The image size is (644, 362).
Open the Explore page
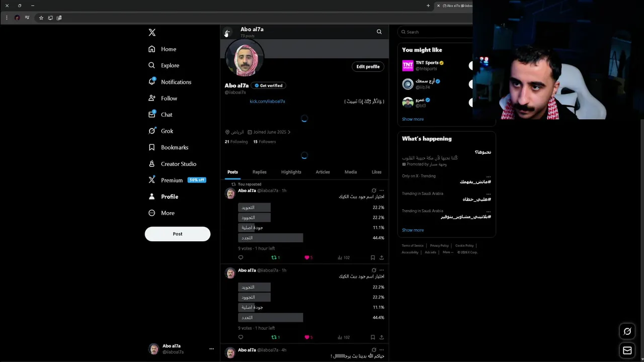coord(164,65)
